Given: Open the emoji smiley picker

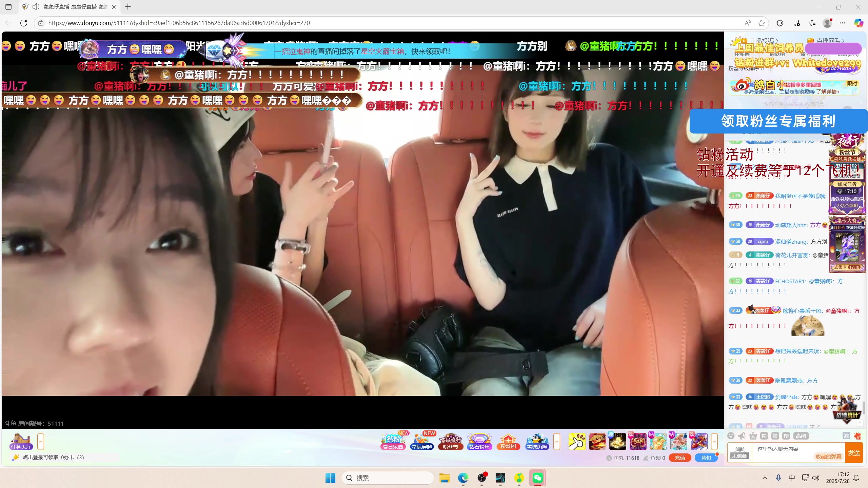Looking at the screenshot, I should [x=731, y=436].
